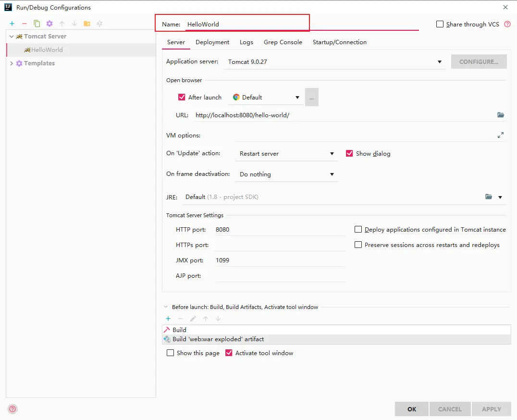This screenshot has width=517, height=420.
Task: Uncheck After launch checkbox
Action: coord(182,97)
